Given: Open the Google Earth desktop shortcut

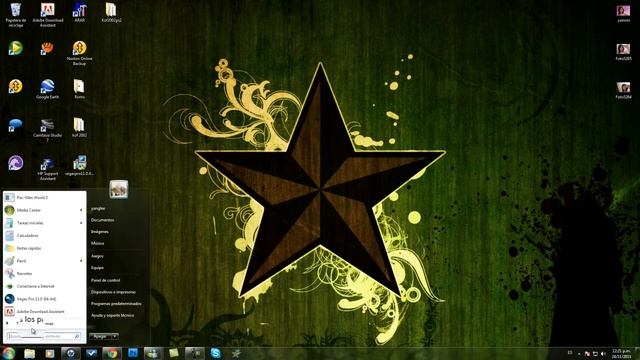Looking at the screenshot, I should [x=47, y=89].
